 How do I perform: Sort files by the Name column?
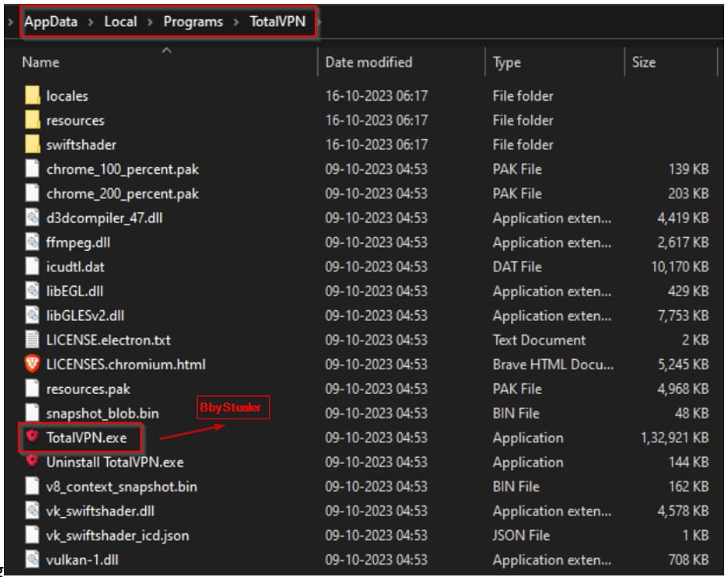pos(41,62)
